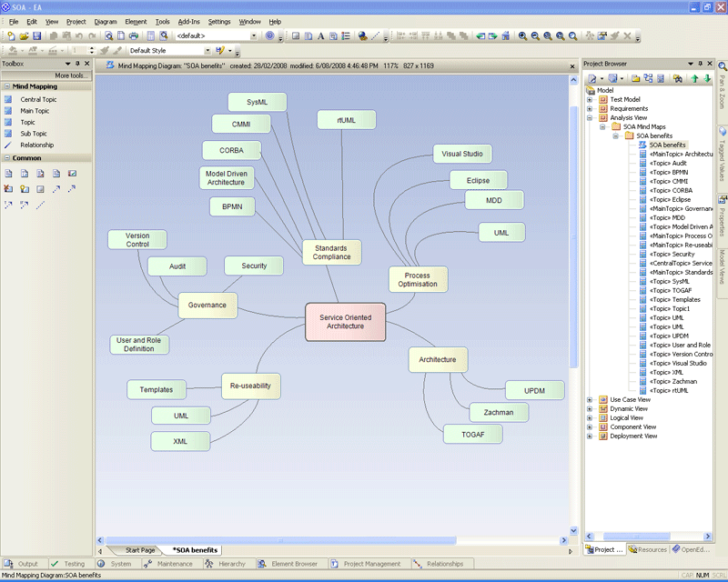The height and width of the screenshot is (582, 728).
Task: Open the Resources panel at bottom right
Action: click(x=648, y=549)
